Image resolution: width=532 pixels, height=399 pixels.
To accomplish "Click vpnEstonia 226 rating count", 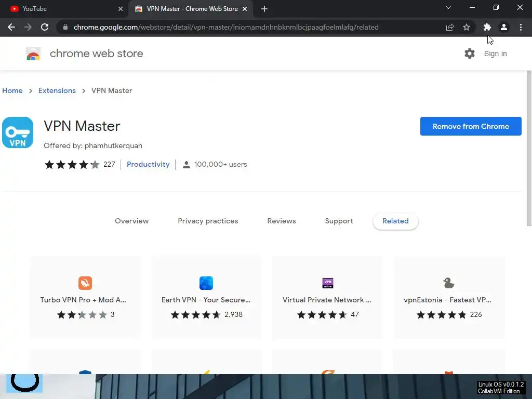I will 476,314.
